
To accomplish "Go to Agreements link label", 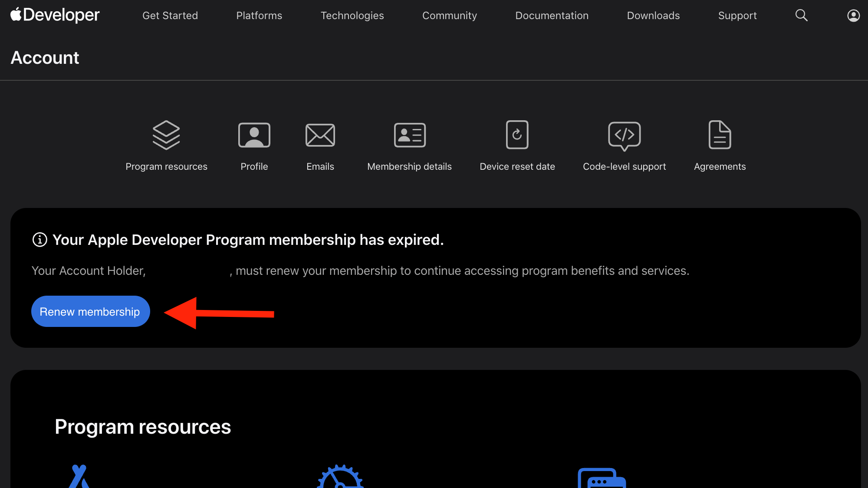I will [x=720, y=167].
